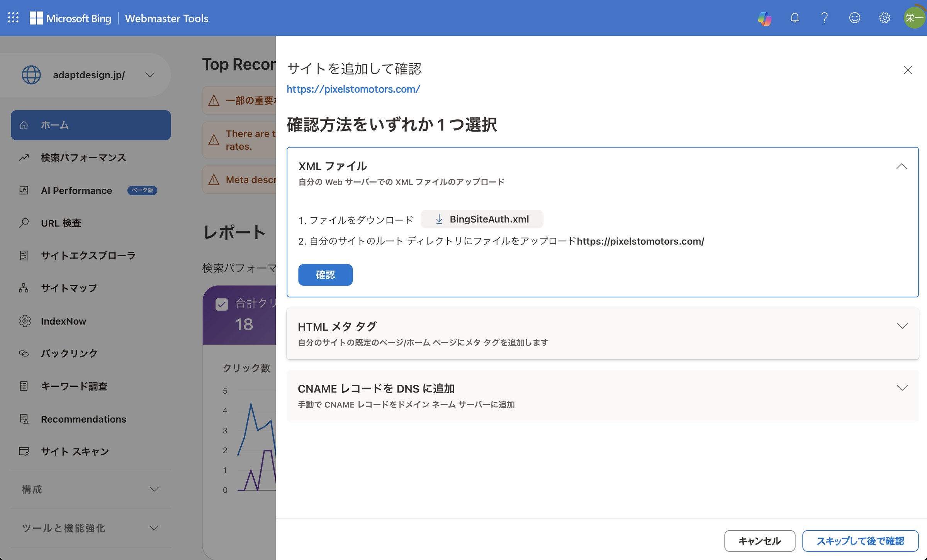927x560 pixels.
Task: Click the レポート heading
Action: pyautogui.click(x=234, y=232)
